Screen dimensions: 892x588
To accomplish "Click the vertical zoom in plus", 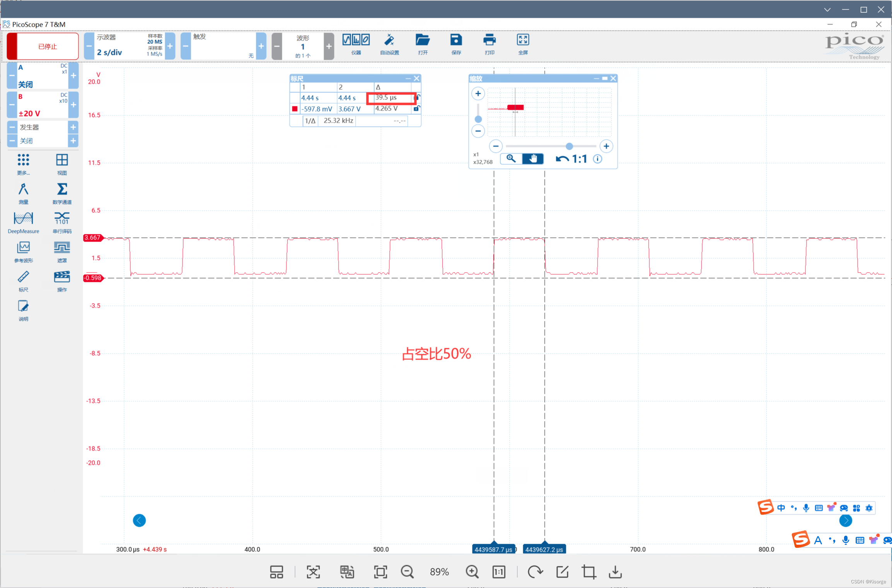I will [478, 94].
